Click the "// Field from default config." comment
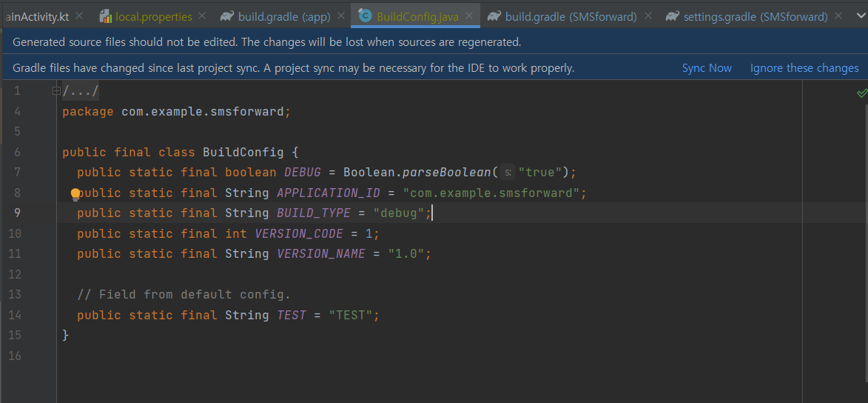This screenshot has width=868, height=403. click(x=184, y=294)
